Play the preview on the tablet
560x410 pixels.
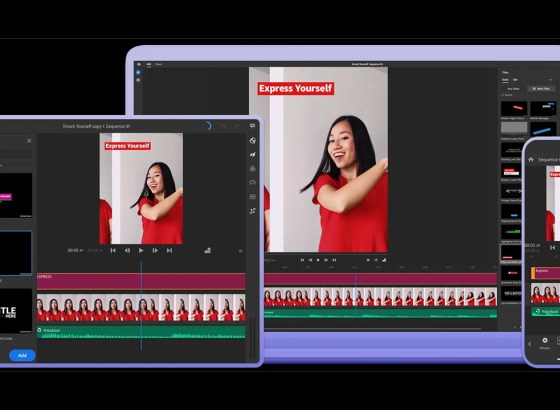coord(141,251)
